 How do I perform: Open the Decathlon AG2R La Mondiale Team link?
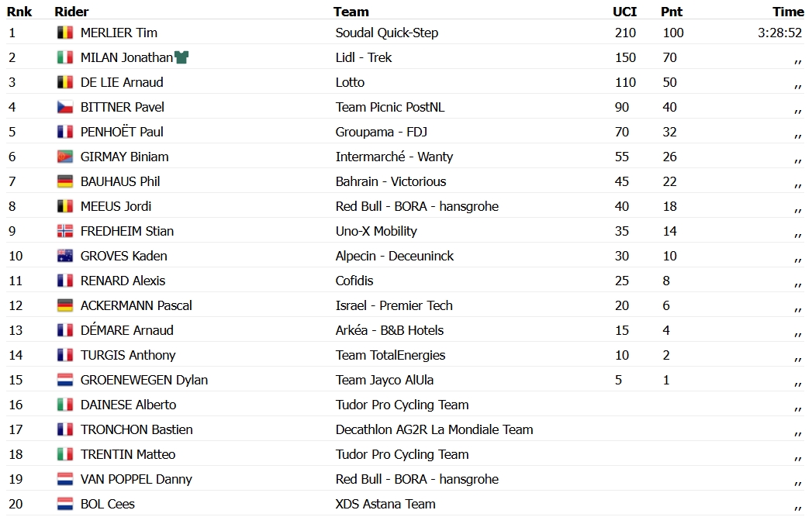coord(434,429)
